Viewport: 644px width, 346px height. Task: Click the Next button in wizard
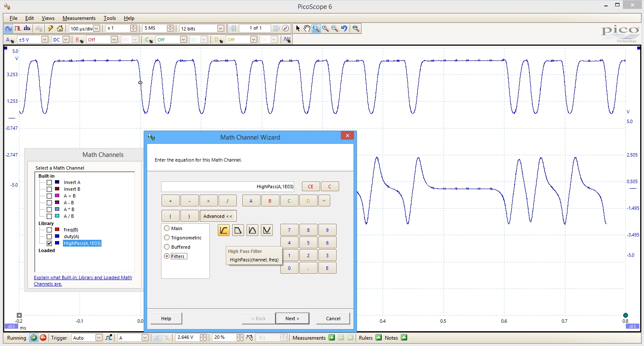click(292, 319)
